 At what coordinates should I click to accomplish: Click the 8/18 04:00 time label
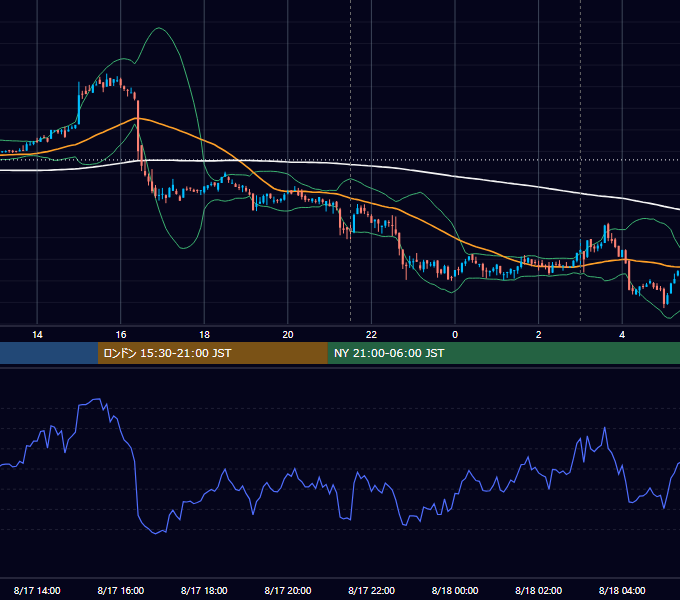[622, 590]
